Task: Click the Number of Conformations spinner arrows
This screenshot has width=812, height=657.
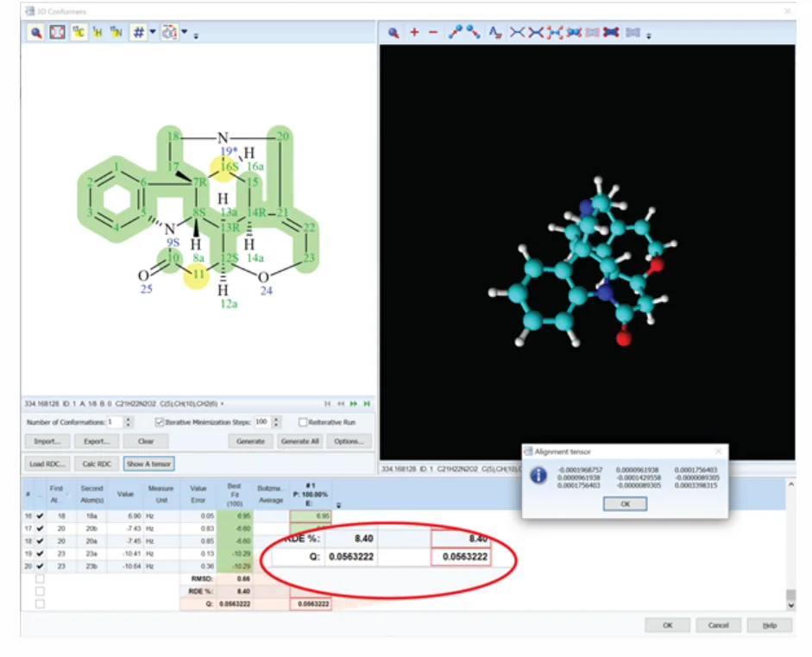Action: [129, 422]
